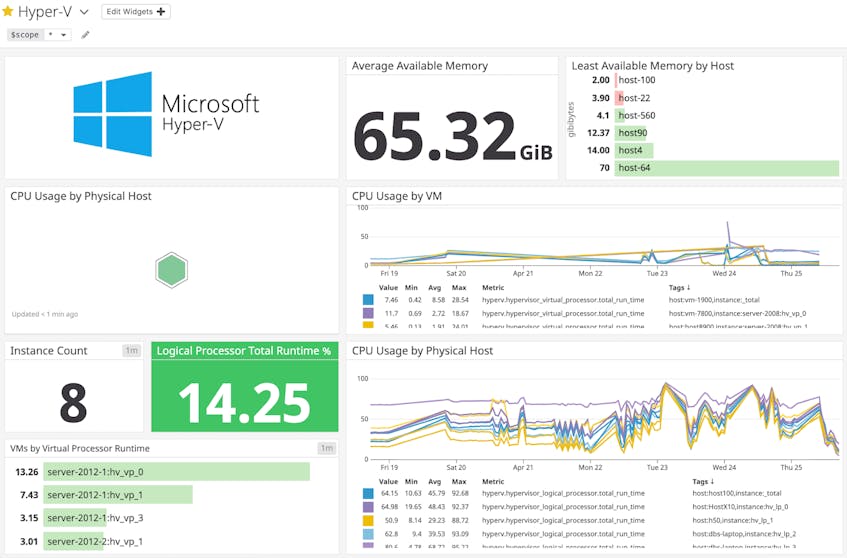The width and height of the screenshot is (847, 558).
Task: Select host-64 bar in Least Available Memory
Action: point(727,168)
